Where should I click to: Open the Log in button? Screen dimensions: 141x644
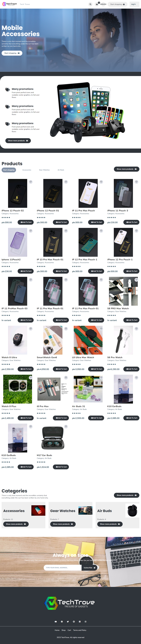133,4
